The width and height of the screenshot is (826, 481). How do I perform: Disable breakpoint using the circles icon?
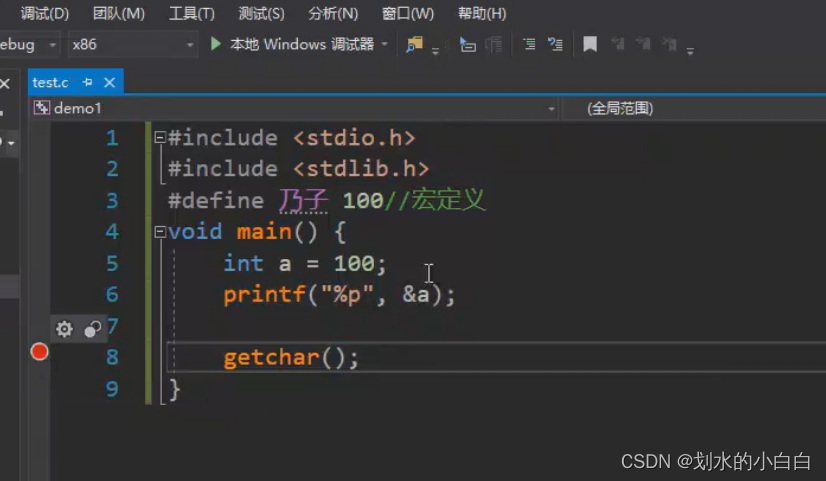93,329
